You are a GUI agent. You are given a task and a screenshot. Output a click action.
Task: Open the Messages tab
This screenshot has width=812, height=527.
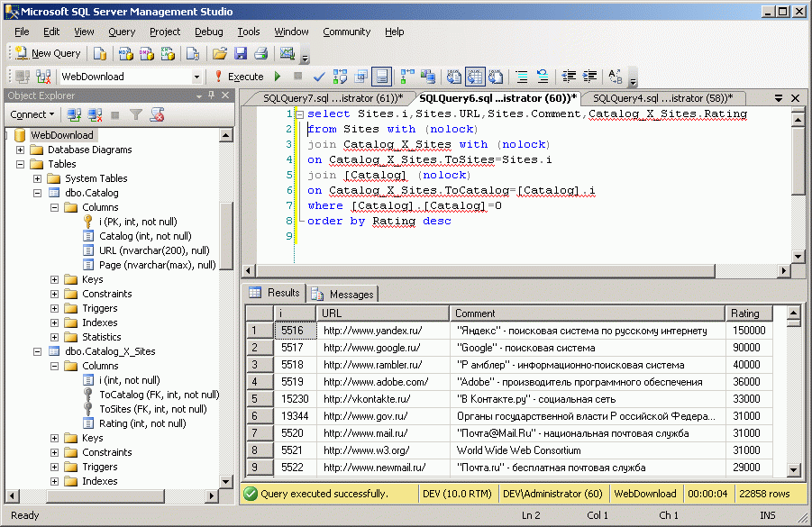342,294
